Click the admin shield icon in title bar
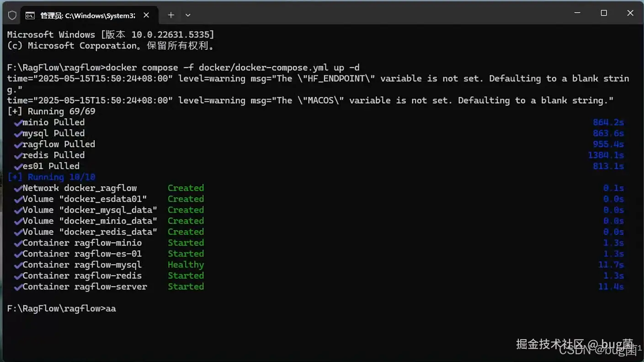 pos(12,15)
